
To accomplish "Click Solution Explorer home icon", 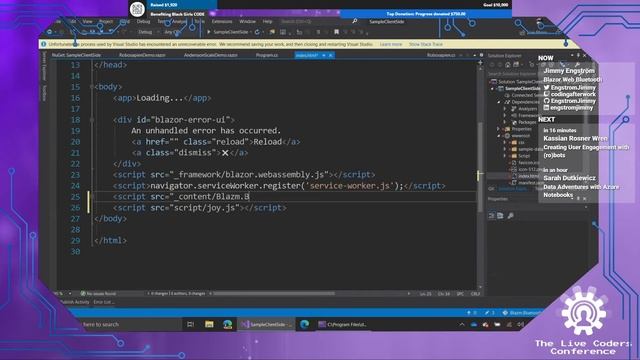I will [507, 64].
